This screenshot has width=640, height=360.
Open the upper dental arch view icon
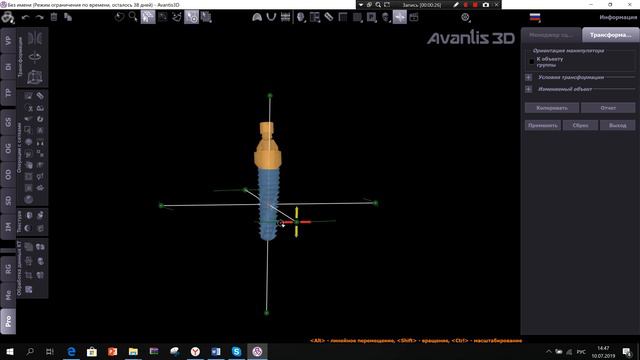tap(257, 17)
